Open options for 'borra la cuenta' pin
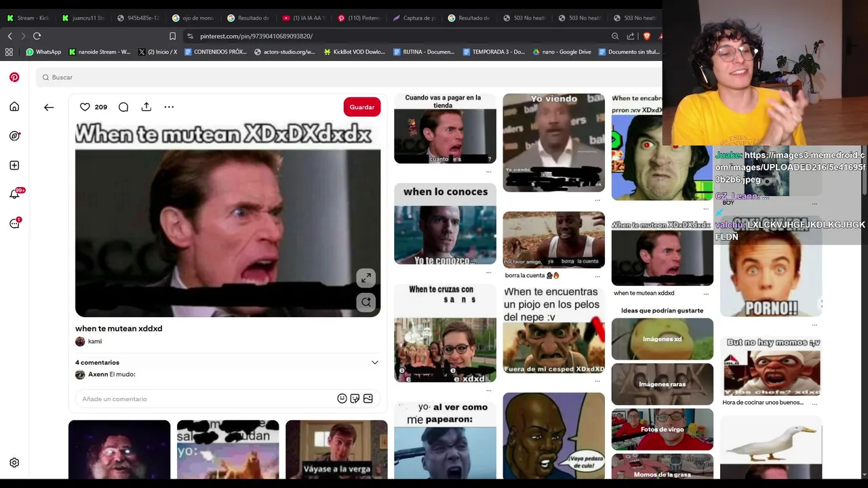 [597, 276]
